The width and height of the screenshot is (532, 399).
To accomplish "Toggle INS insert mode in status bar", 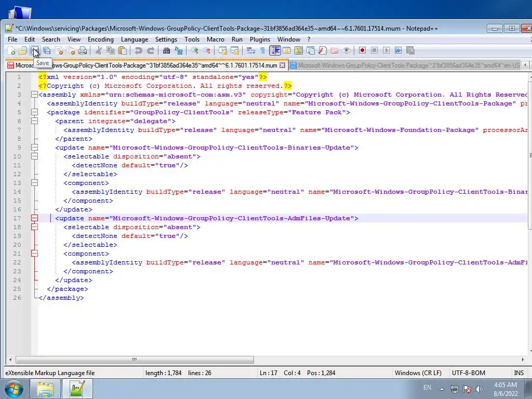I will (519, 373).
